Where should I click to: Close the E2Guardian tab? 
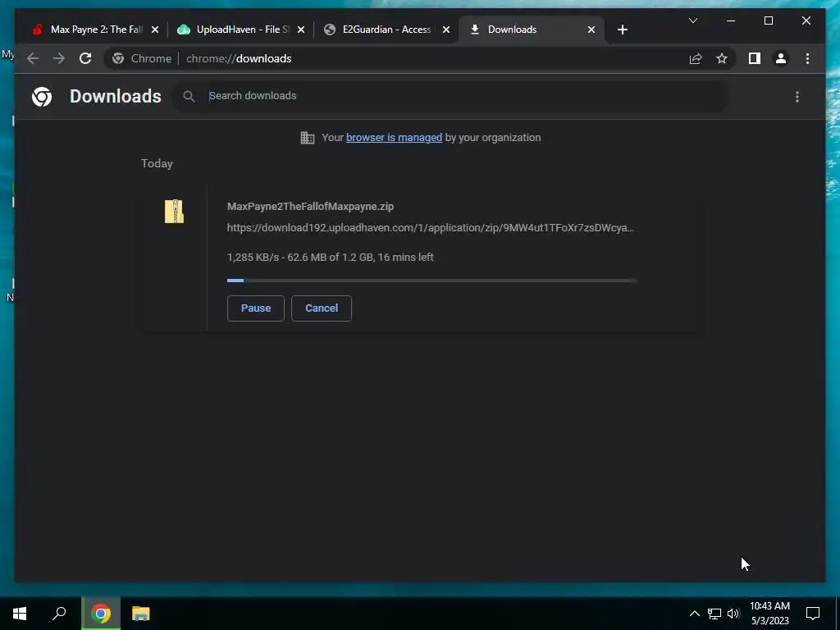click(x=445, y=30)
